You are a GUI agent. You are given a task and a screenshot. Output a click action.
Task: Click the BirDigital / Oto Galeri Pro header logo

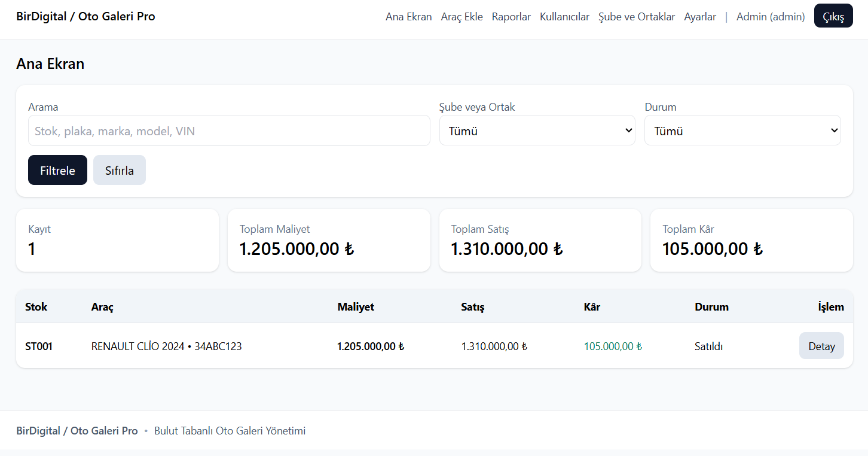coord(85,16)
